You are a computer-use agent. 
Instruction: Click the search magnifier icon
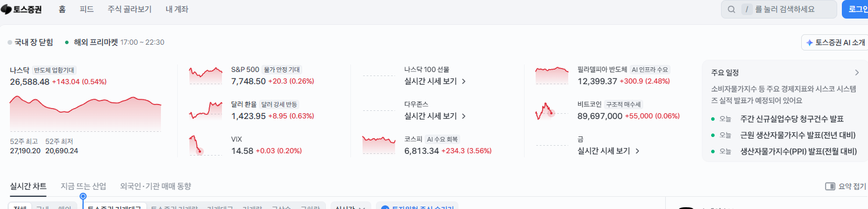731,9
